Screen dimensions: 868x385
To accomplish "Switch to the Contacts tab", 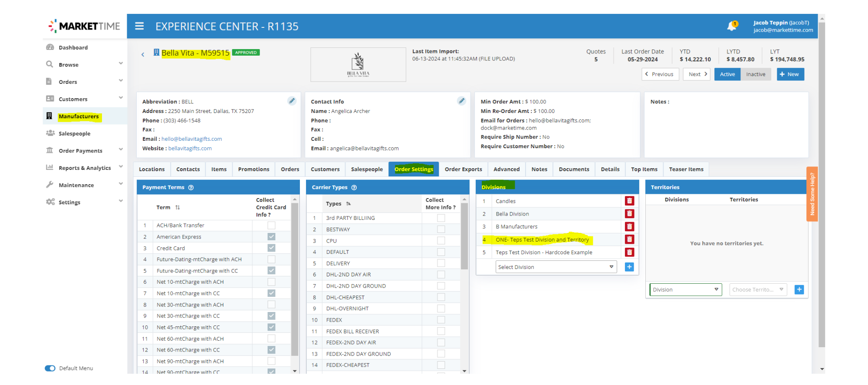I will point(188,169).
